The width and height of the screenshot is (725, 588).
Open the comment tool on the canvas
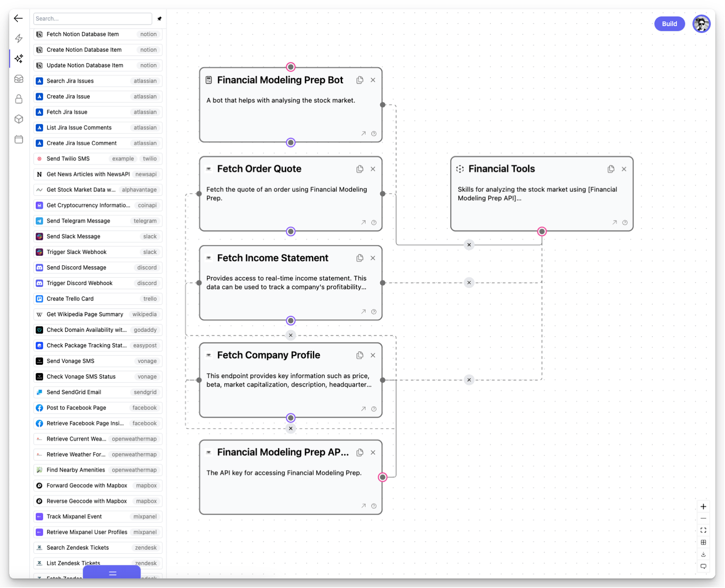point(703,566)
